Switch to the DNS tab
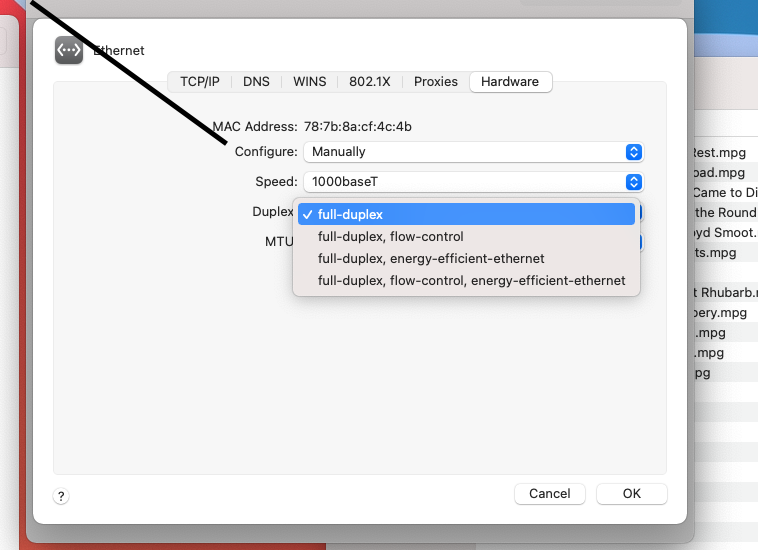758x550 pixels. pyautogui.click(x=256, y=82)
